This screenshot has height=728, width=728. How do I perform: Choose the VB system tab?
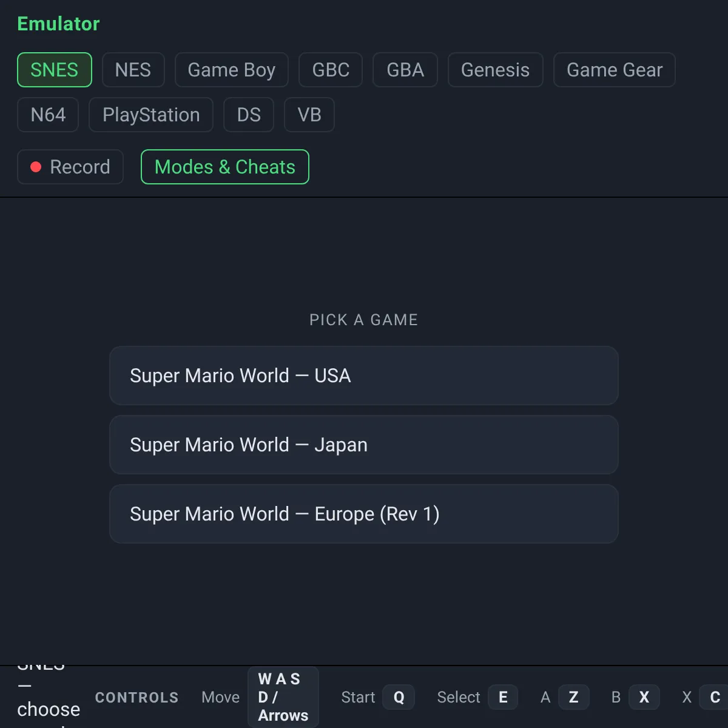click(309, 115)
